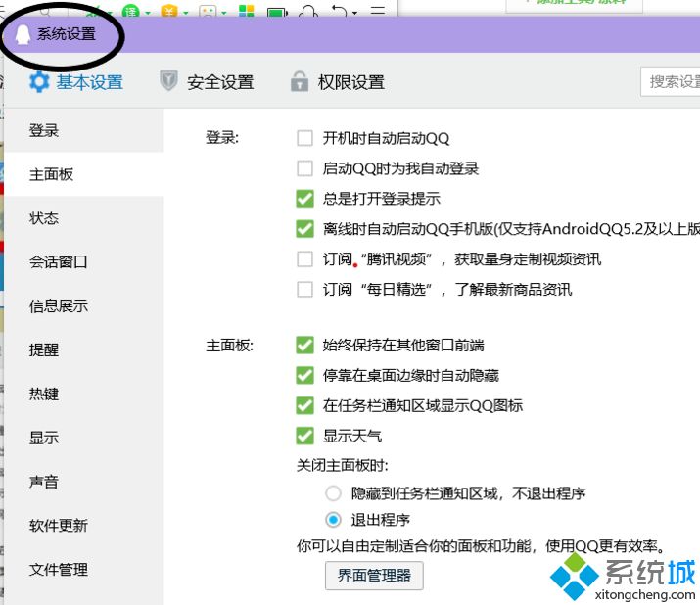Open 显示 settings in the sidebar
Screen dimensions: 700x605
tap(84, 438)
